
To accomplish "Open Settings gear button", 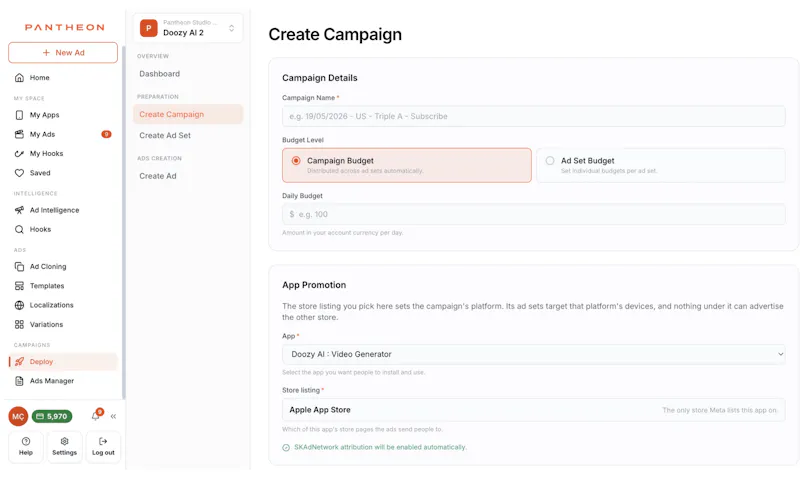I will [64, 447].
